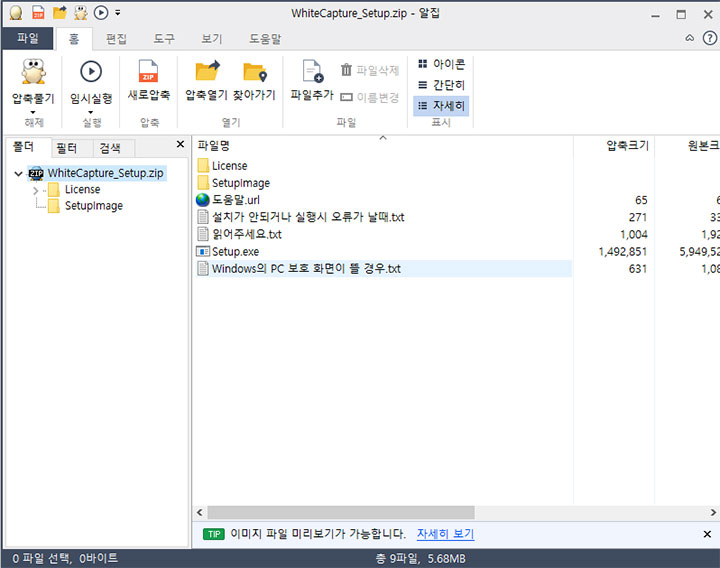720x568 pixels.
Task: Select the 홈 ribbon tab
Action: tap(73, 39)
